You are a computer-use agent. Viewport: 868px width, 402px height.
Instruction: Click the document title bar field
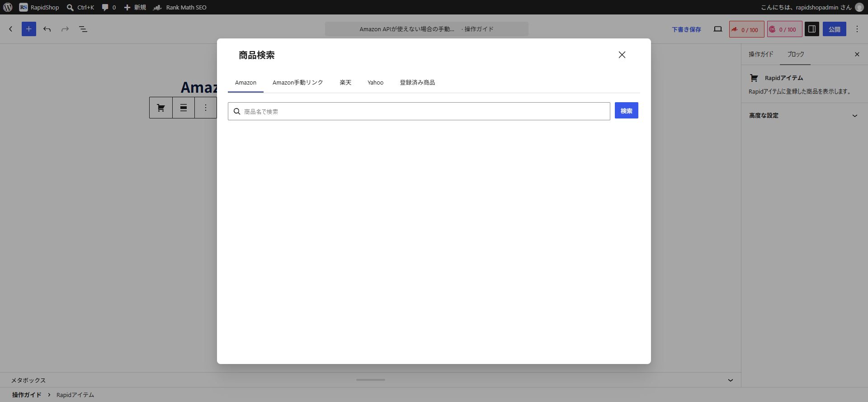(427, 29)
